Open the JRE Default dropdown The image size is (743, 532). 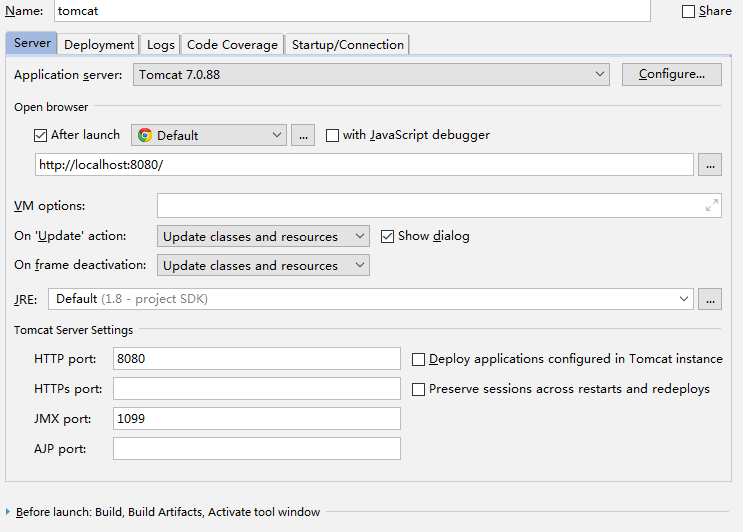click(371, 299)
